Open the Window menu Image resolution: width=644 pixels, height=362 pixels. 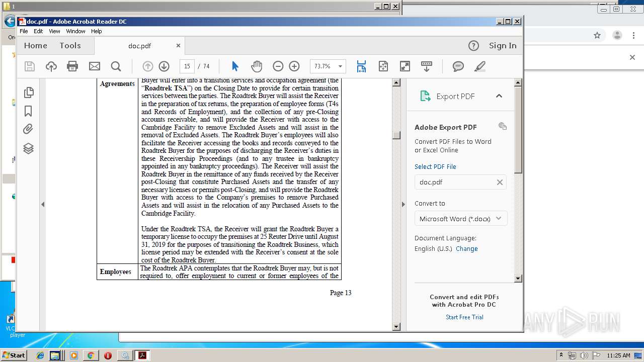click(75, 31)
